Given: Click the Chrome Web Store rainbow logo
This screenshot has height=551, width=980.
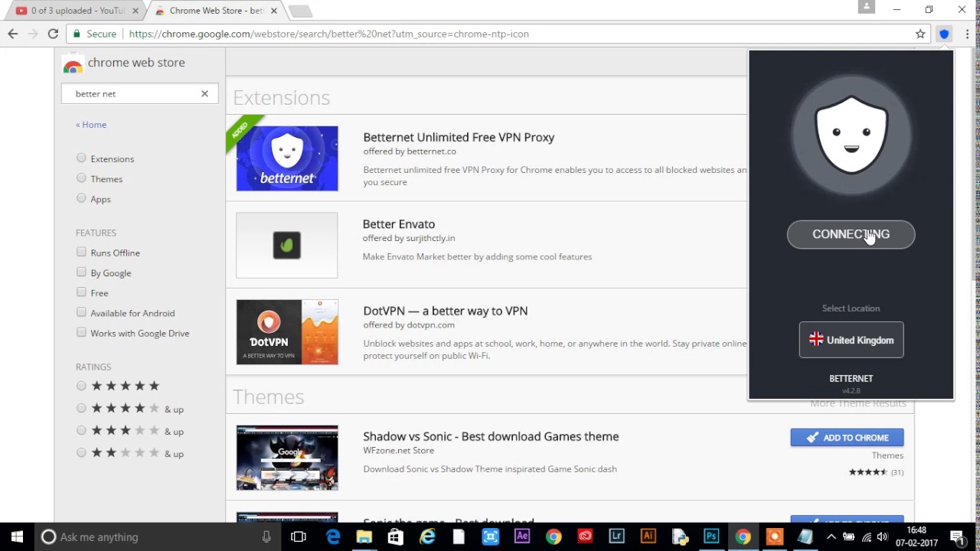Looking at the screenshot, I should coord(73,64).
